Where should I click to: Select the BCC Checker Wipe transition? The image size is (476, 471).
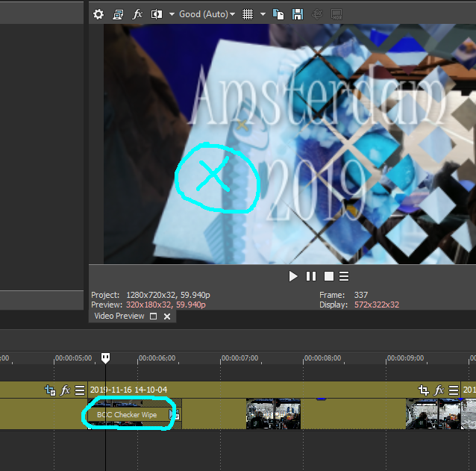point(127,415)
